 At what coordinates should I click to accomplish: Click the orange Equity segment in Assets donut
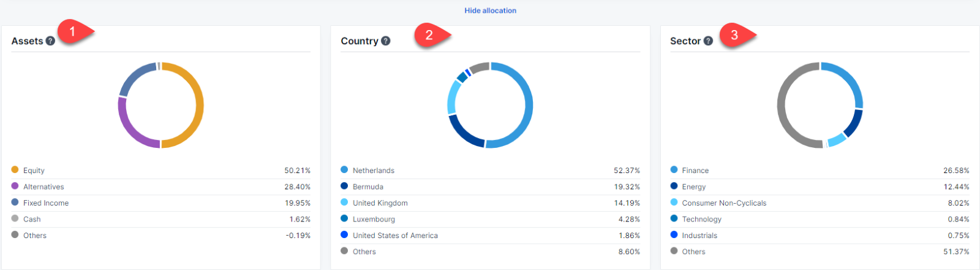click(198, 104)
